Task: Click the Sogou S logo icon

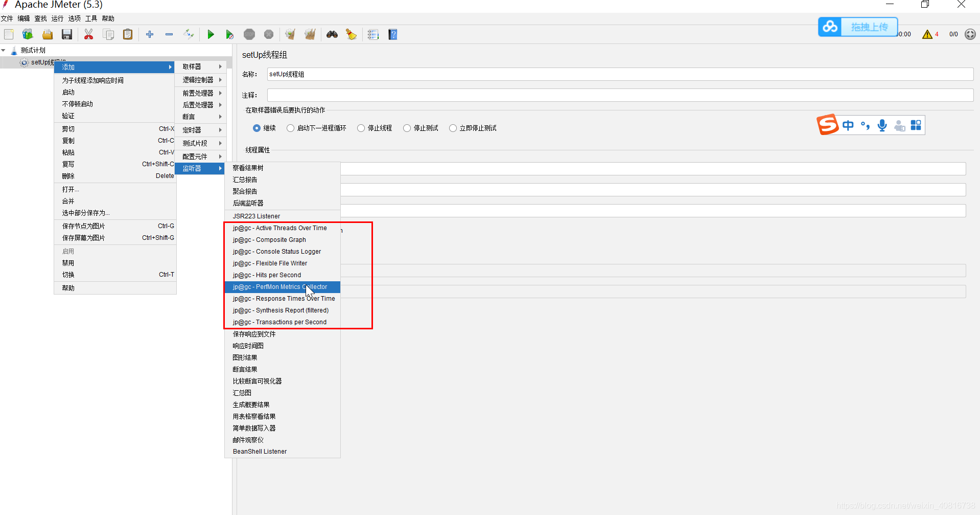Action: point(827,124)
